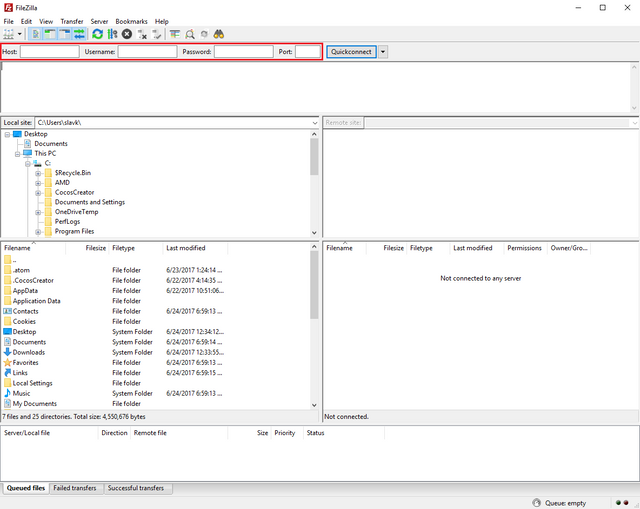Screen dimensions: 640x509
Task: Open directory listing filters dialog
Action: 175,34
